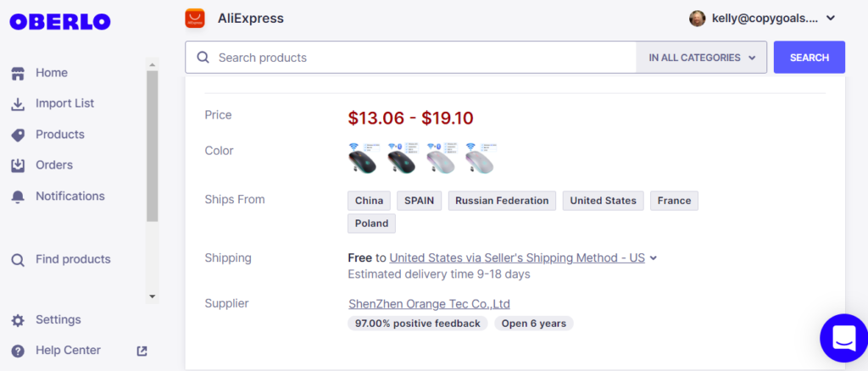Screen dimensions: 868x371
Task: Open ShenZhen Orange Tec Co.,Ltd supplier link
Action: point(429,304)
